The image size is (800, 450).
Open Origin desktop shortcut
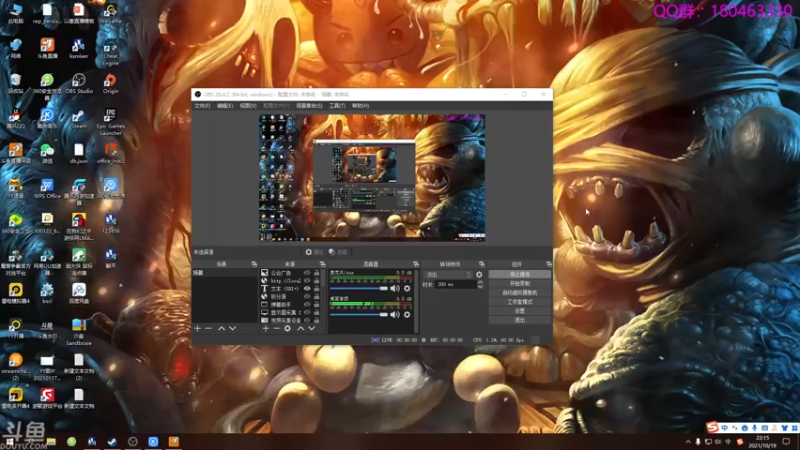(110, 84)
